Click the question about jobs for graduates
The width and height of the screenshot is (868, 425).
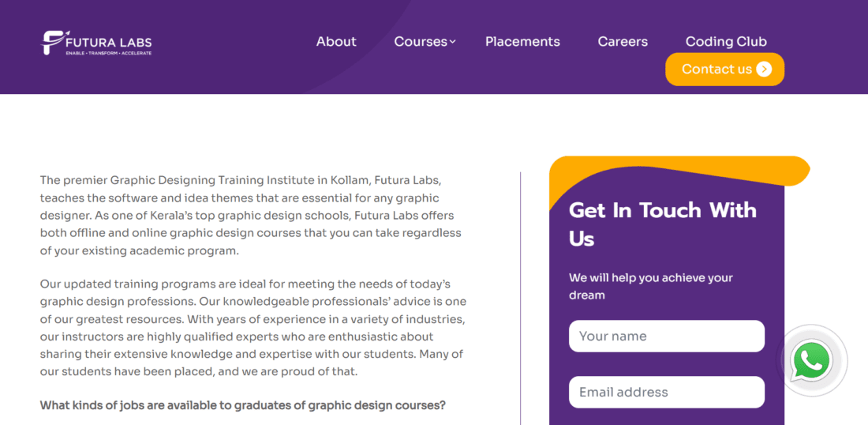pos(242,405)
